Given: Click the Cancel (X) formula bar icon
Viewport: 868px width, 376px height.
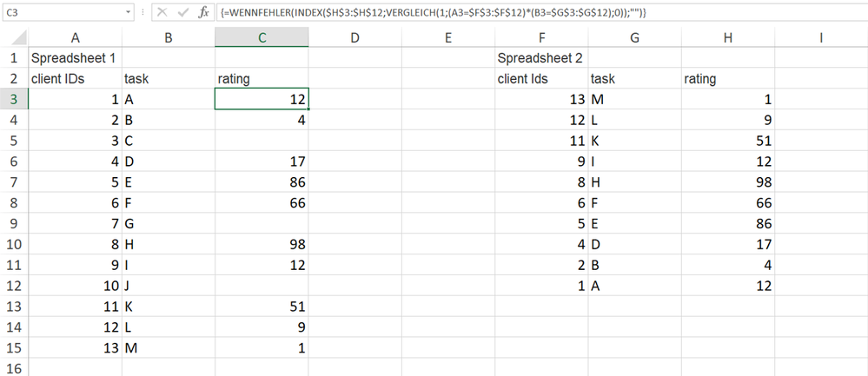Looking at the screenshot, I should click(x=162, y=12).
